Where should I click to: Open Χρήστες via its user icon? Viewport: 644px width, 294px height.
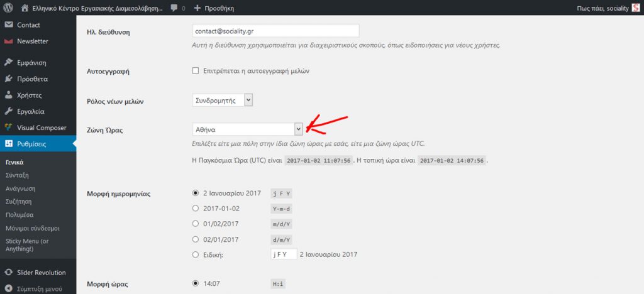(9, 95)
